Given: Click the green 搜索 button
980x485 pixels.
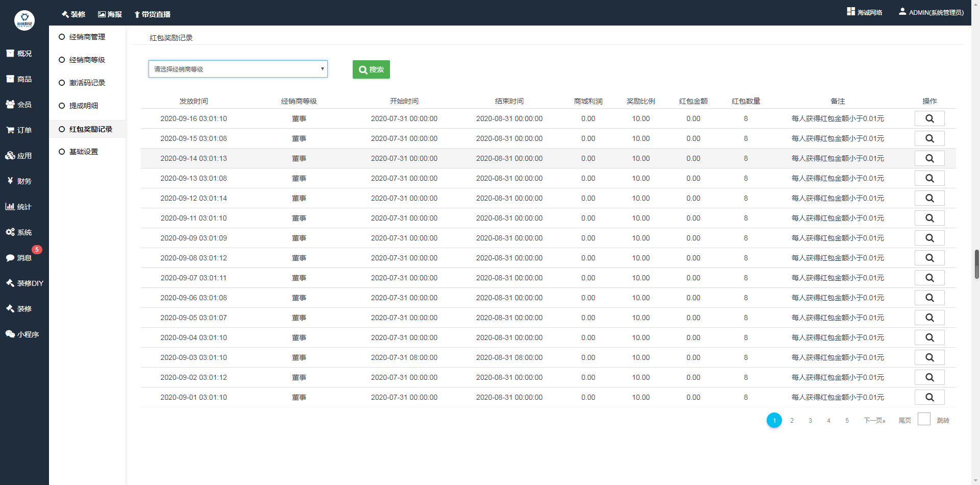Looking at the screenshot, I should click(x=371, y=69).
